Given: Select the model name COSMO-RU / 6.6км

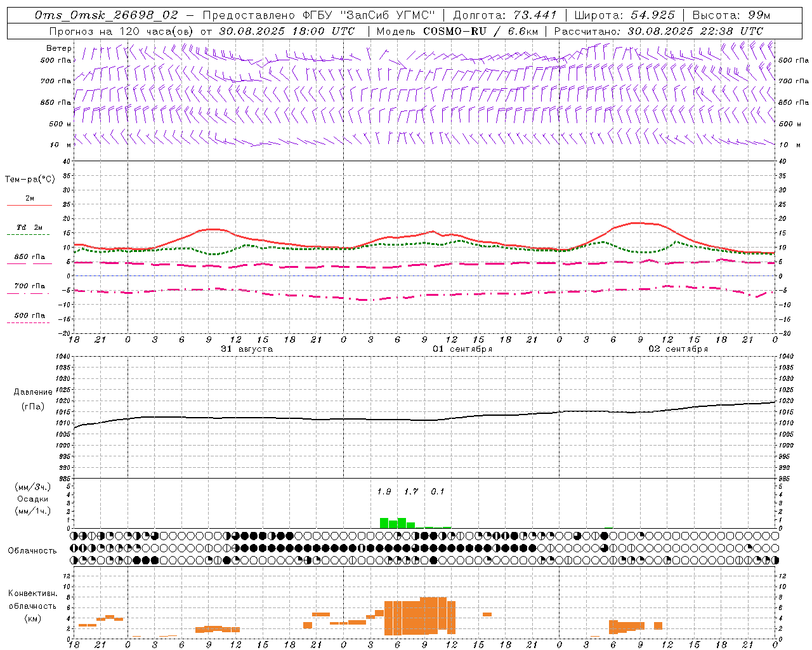Looking at the screenshot, I should pyautogui.click(x=481, y=31).
